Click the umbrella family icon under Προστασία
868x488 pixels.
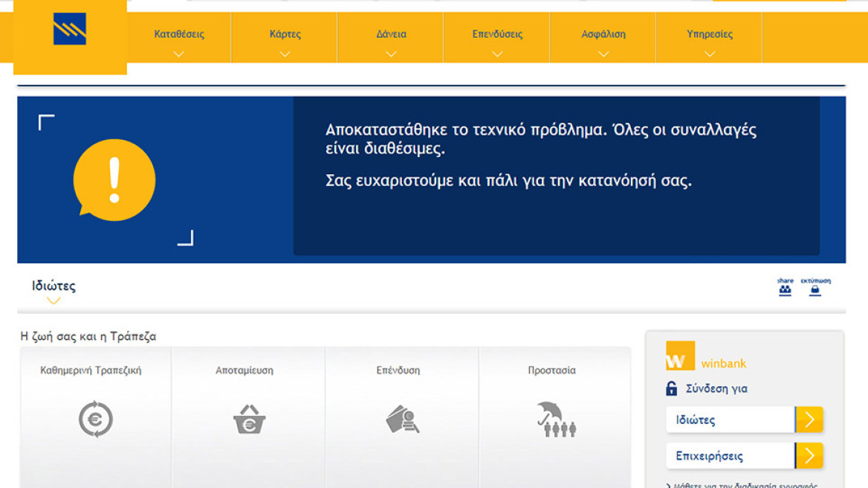556,420
